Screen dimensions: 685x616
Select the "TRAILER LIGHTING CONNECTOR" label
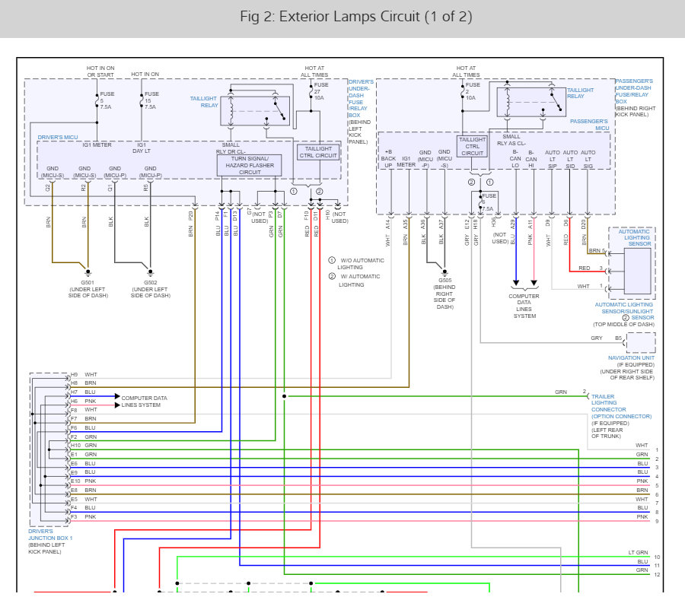click(x=609, y=403)
